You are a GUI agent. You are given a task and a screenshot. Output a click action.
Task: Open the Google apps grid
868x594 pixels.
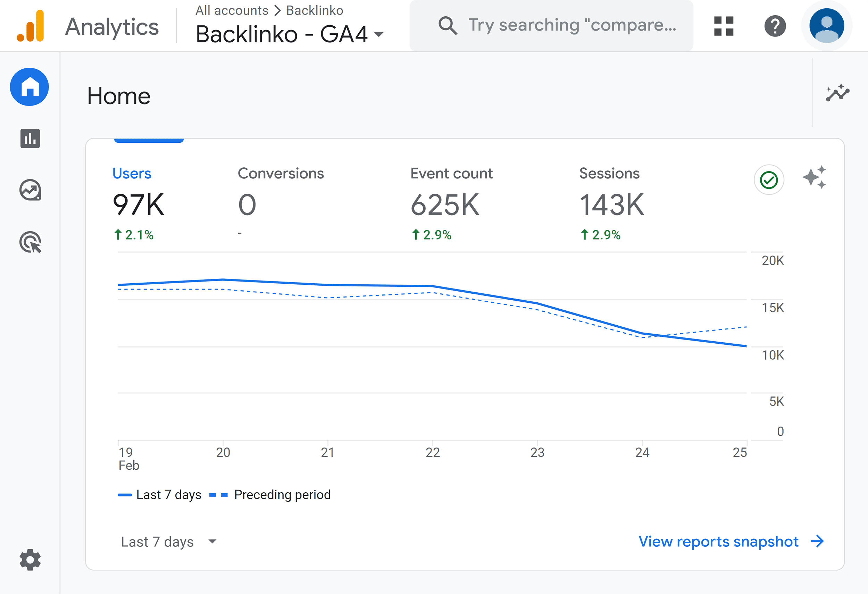pos(723,25)
